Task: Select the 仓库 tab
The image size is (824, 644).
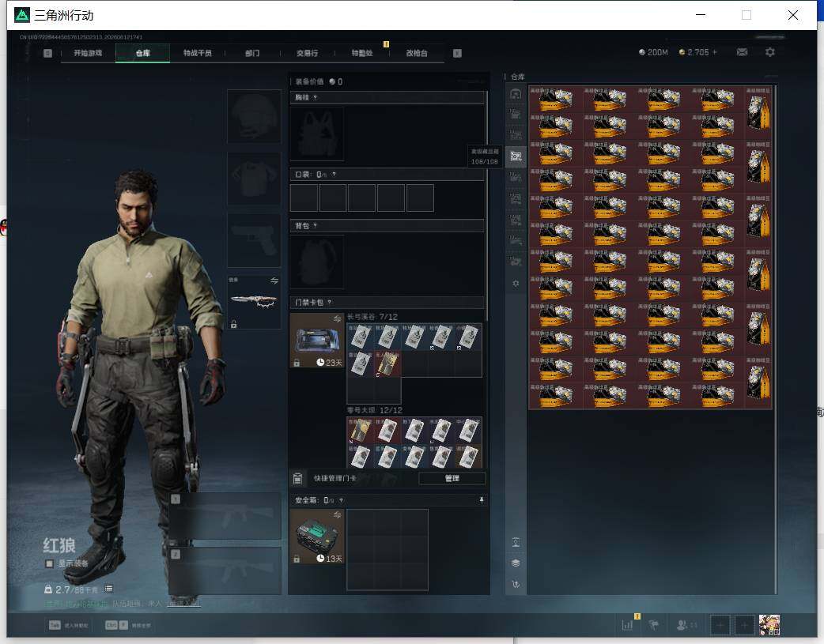Action: pyautogui.click(x=143, y=53)
